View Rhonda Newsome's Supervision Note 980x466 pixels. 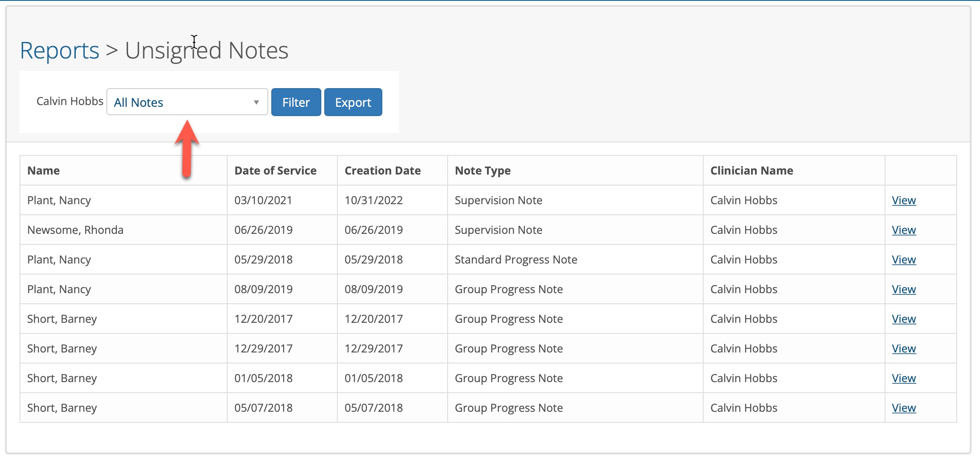[x=904, y=230]
